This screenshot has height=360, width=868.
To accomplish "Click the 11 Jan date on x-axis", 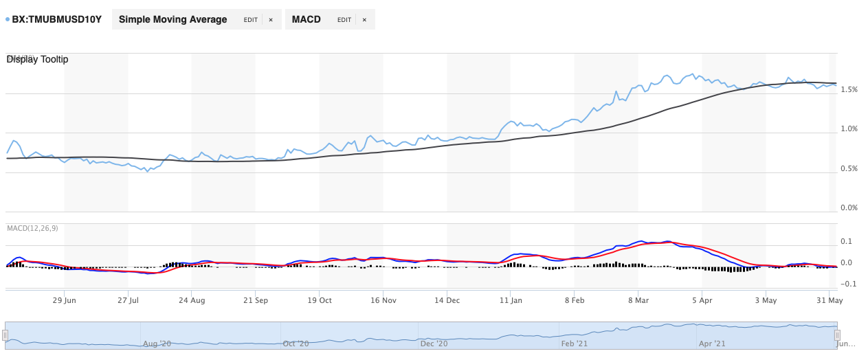I will click(511, 300).
